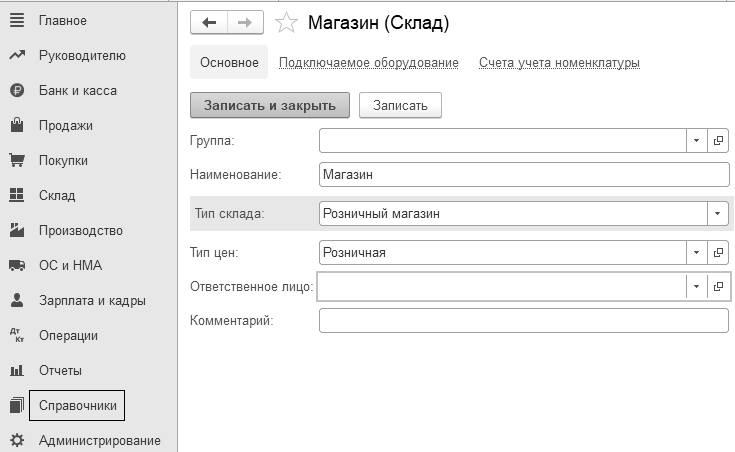Image resolution: width=735 pixels, height=452 pixels.
Task: Open the Руководителю chart icon section
Action: [16, 56]
